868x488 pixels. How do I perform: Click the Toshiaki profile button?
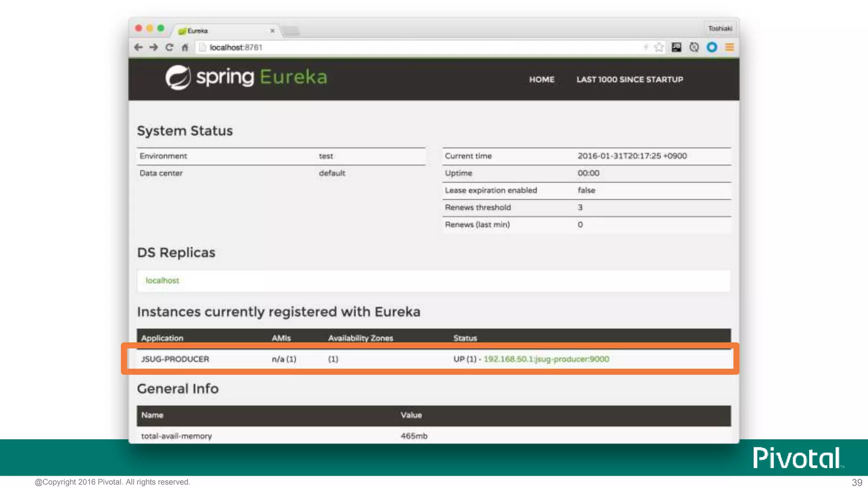(x=720, y=28)
